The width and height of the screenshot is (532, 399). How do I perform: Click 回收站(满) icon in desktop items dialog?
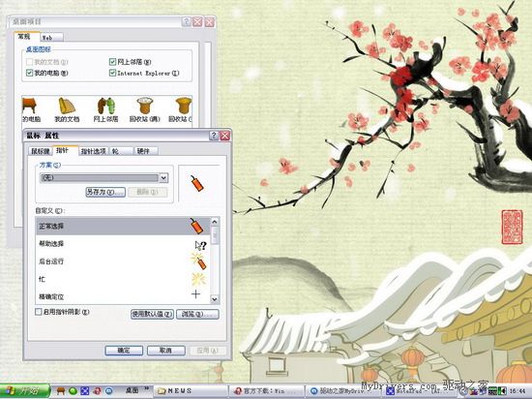(x=145, y=110)
